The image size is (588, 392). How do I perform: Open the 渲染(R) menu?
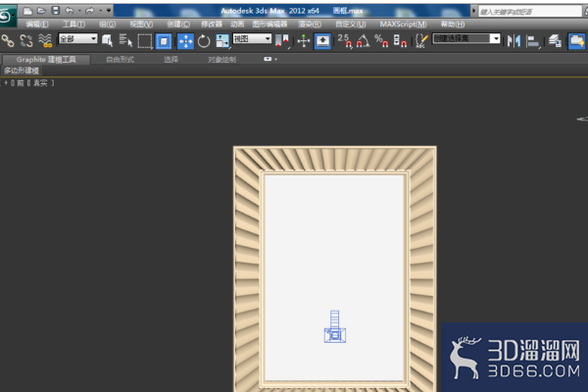(x=310, y=24)
